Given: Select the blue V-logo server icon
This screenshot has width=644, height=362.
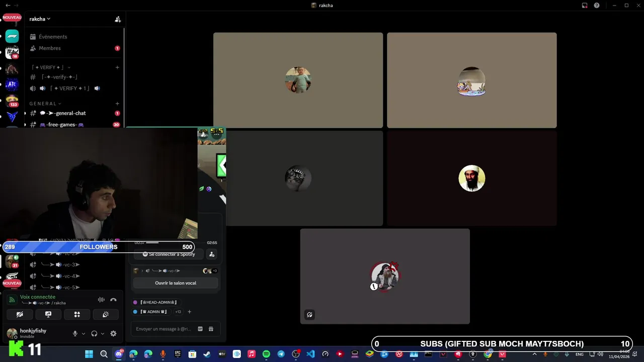Looking at the screenshot, I should [12, 117].
